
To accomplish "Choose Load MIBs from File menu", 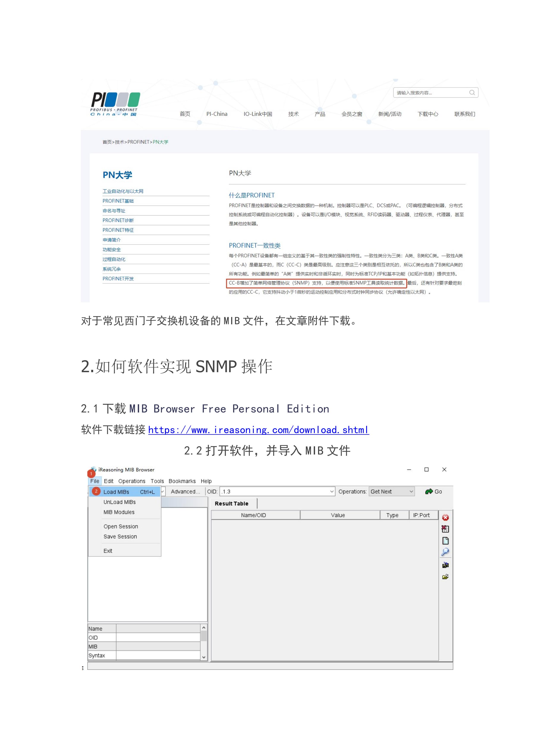I will point(124,492).
